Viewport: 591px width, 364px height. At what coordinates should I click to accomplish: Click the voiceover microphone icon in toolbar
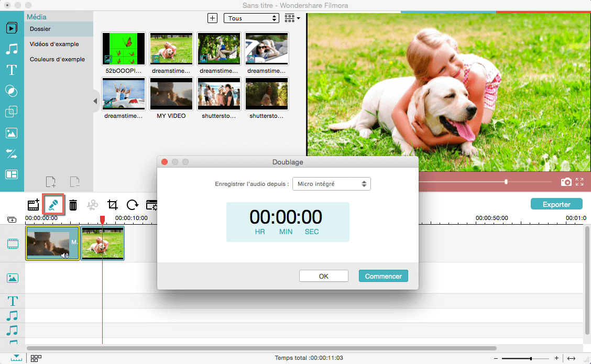click(53, 204)
